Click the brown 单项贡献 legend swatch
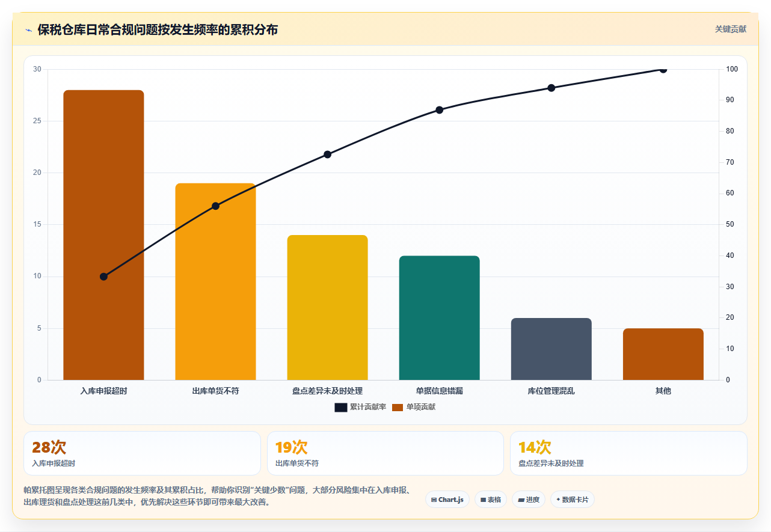This screenshot has height=532, width=771. [x=398, y=408]
